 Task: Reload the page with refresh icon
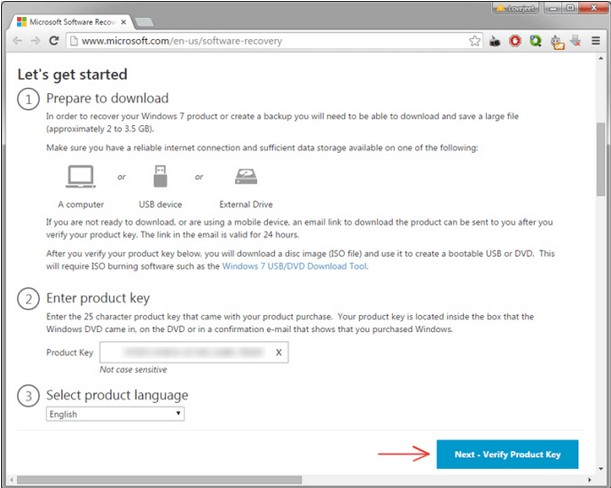(x=54, y=41)
